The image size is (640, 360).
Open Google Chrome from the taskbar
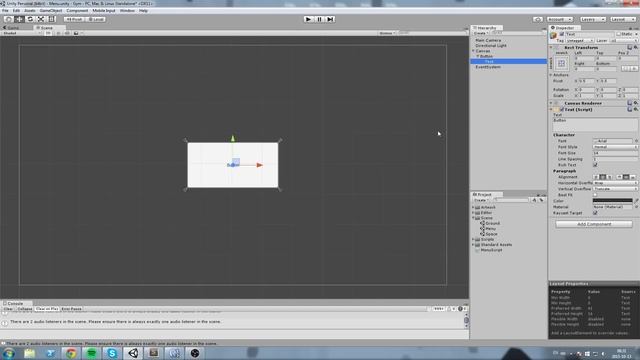pos(71,353)
